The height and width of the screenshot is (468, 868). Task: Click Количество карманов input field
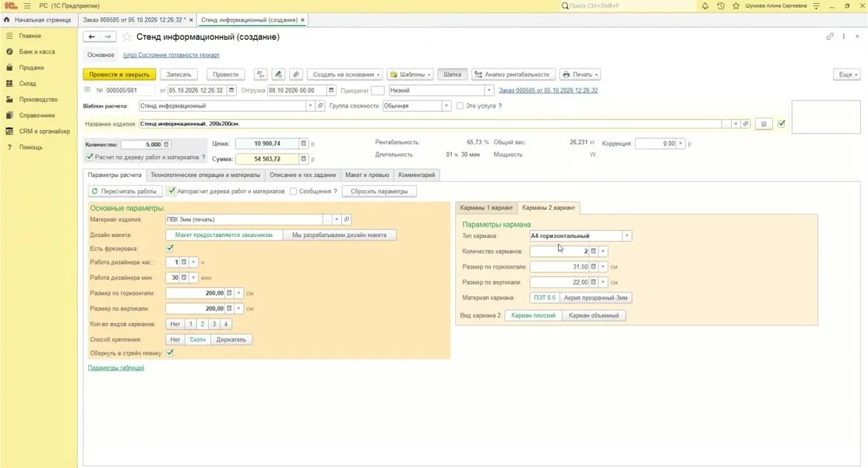[x=559, y=251]
